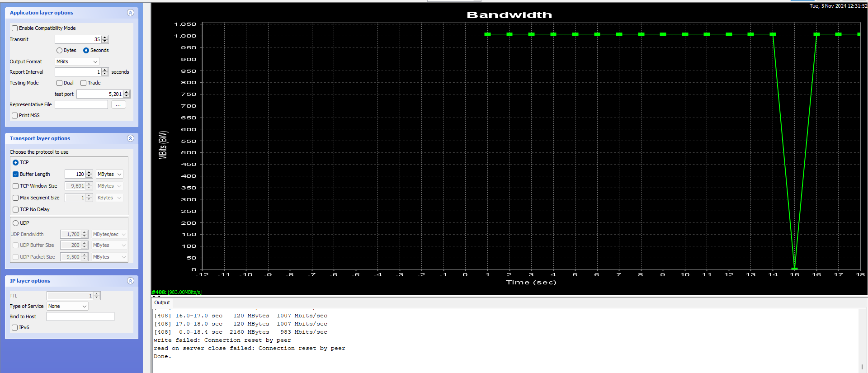The height and width of the screenshot is (373, 868).
Task: Click the Report Interval value field
Action: click(x=78, y=72)
